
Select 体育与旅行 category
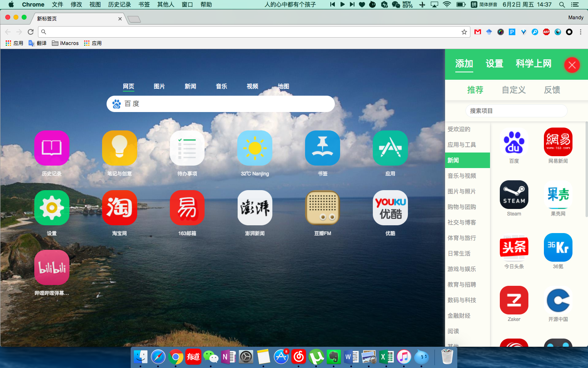click(x=468, y=238)
